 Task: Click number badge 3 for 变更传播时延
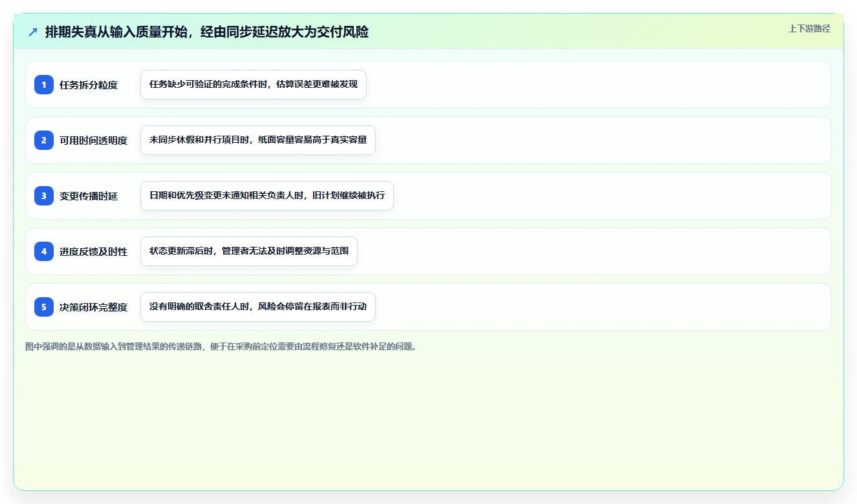tap(44, 196)
